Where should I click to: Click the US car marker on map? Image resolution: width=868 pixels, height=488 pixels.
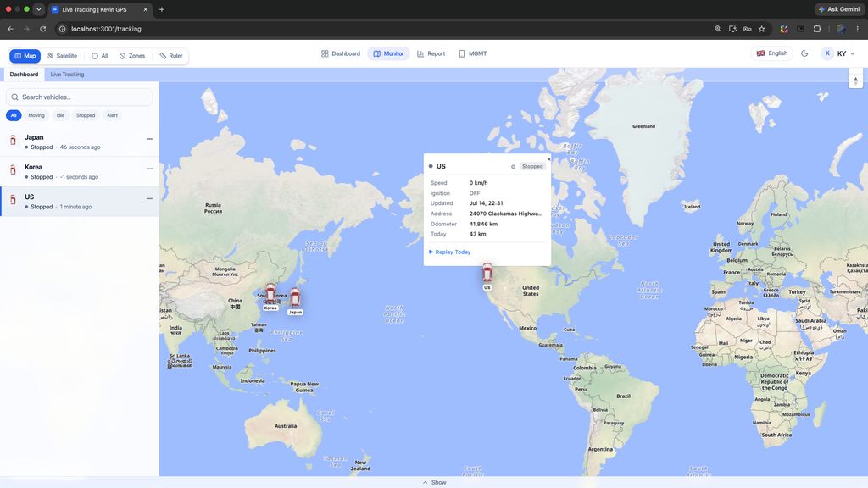[487, 273]
